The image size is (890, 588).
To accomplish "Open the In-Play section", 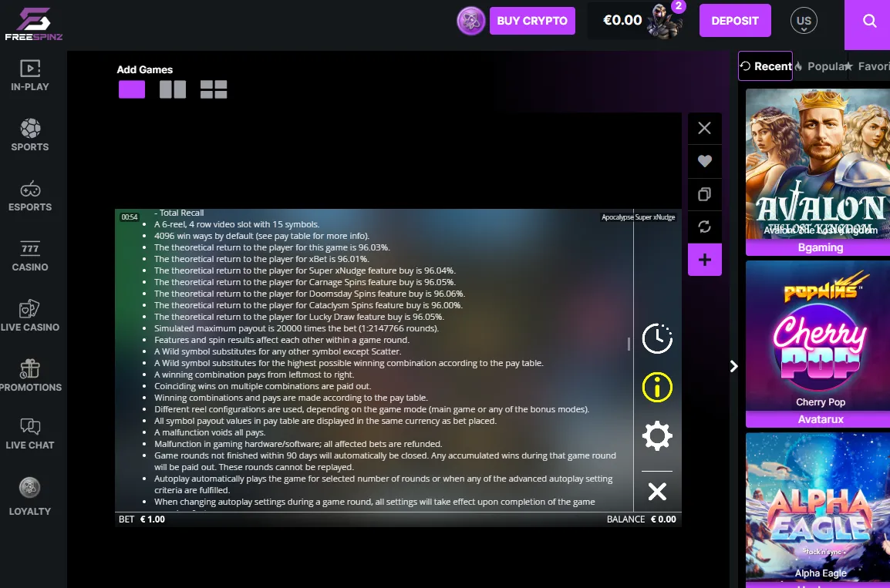I will [x=30, y=76].
